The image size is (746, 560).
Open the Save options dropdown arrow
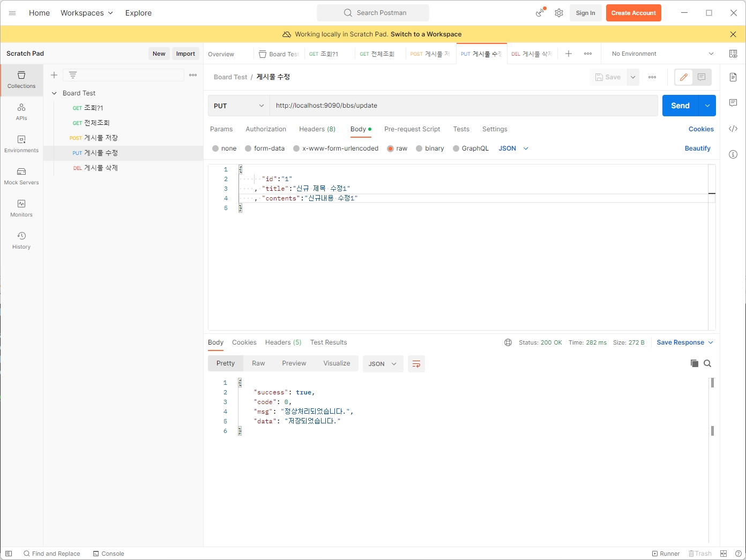pyautogui.click(x=633, y=77)
